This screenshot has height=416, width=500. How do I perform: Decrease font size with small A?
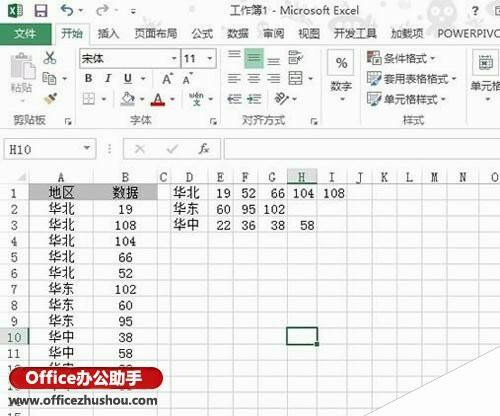tap(187, 79)
